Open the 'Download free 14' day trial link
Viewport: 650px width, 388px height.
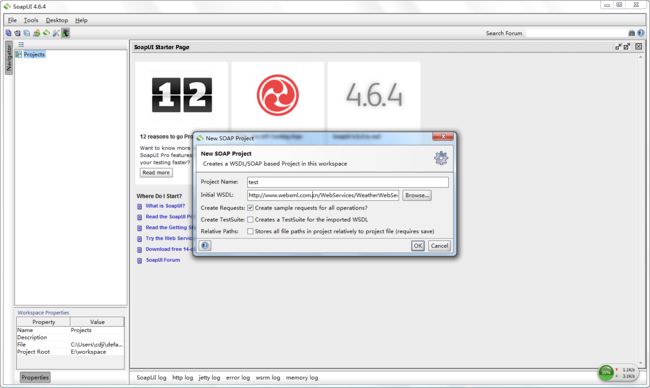click(169, 249)
